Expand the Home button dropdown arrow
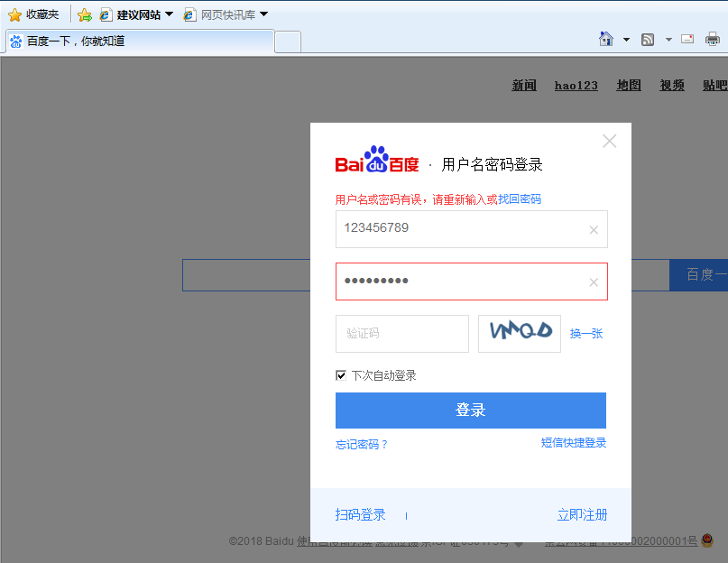Viewport: 728px width, 563px height. click(x=626, y=40)
